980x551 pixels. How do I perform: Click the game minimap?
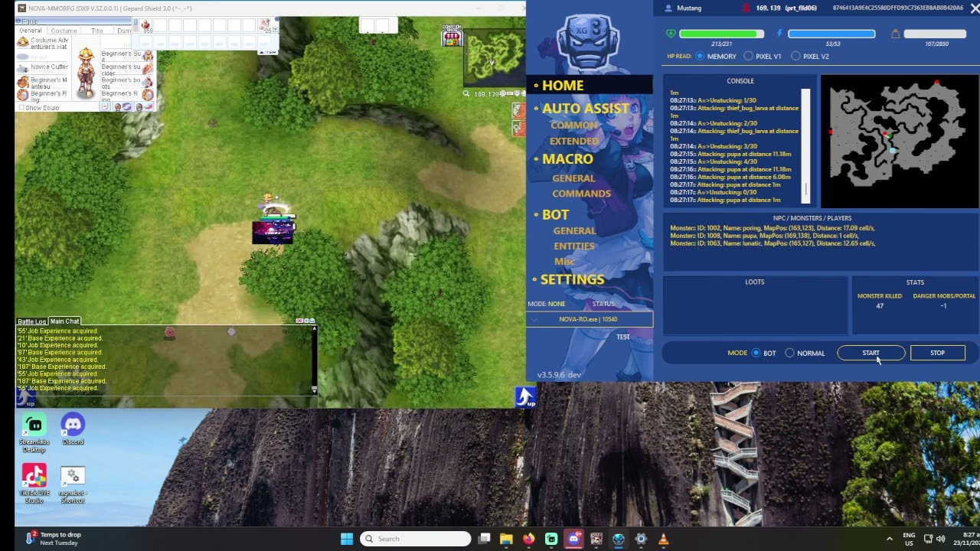click(494, 58)
